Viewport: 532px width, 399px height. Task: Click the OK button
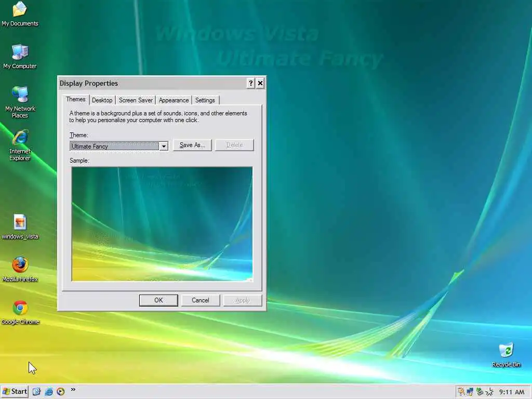[158, 300]
